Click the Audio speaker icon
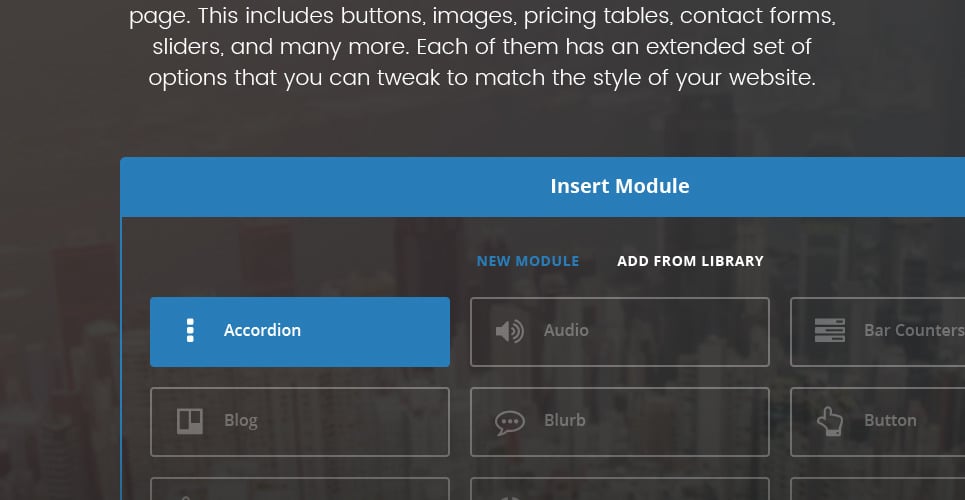This screenshot has height=500, width=965. pyautogui.click(x=510, y=331)
